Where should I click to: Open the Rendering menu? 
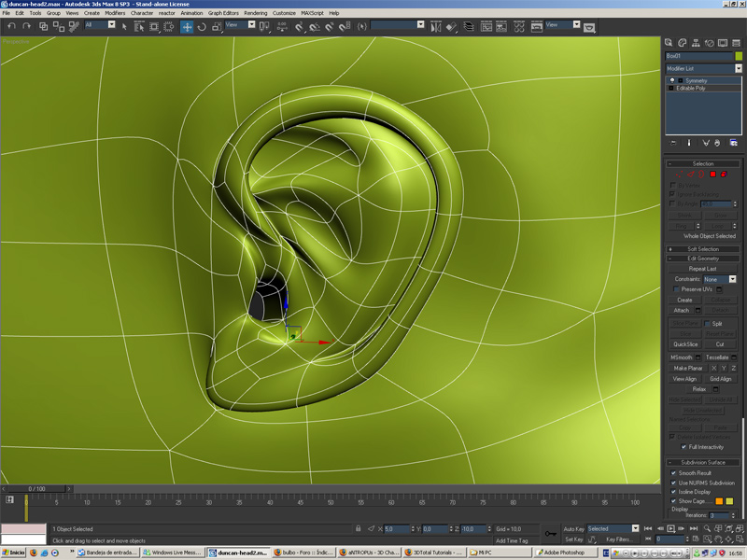click(x=256, y=13)
